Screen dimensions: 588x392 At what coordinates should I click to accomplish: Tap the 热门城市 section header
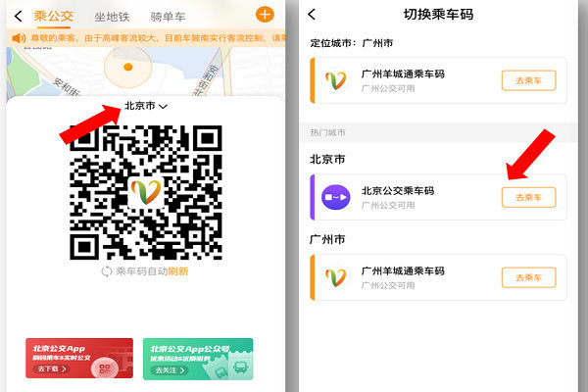click(327, 132)
